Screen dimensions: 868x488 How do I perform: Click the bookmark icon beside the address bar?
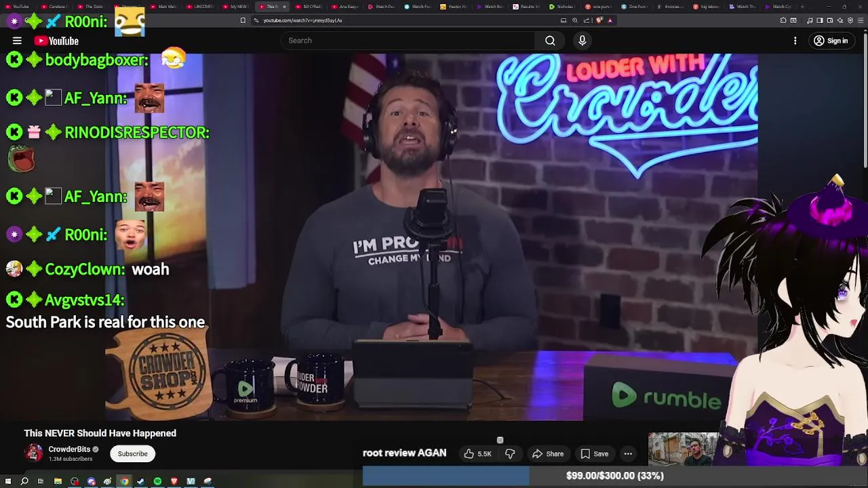243,20
